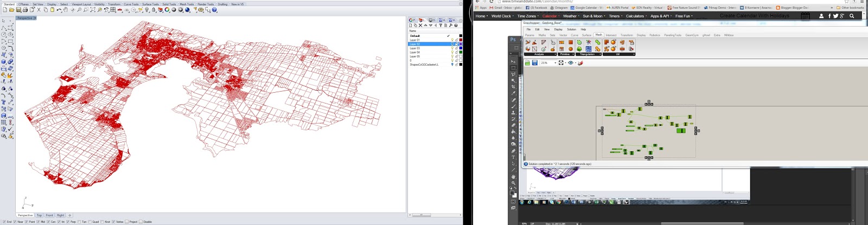Click the Calculators link on timeanddate
Screen dimensions: 868x225
(x=636, y=16)
